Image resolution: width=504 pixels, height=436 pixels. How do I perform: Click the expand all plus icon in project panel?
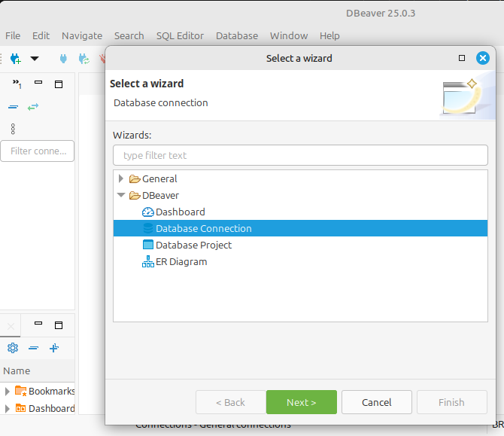pyautogui.click(x=53, y=348)
